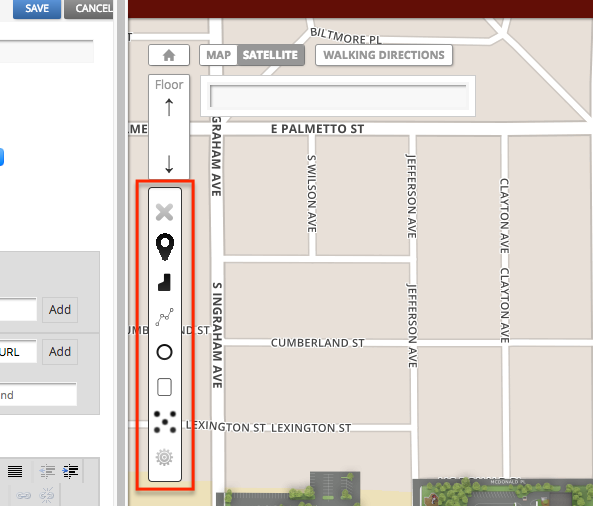Open WALKING DIRECTIONS
This screenshot has width=593, height=506.
coord(384,55)
